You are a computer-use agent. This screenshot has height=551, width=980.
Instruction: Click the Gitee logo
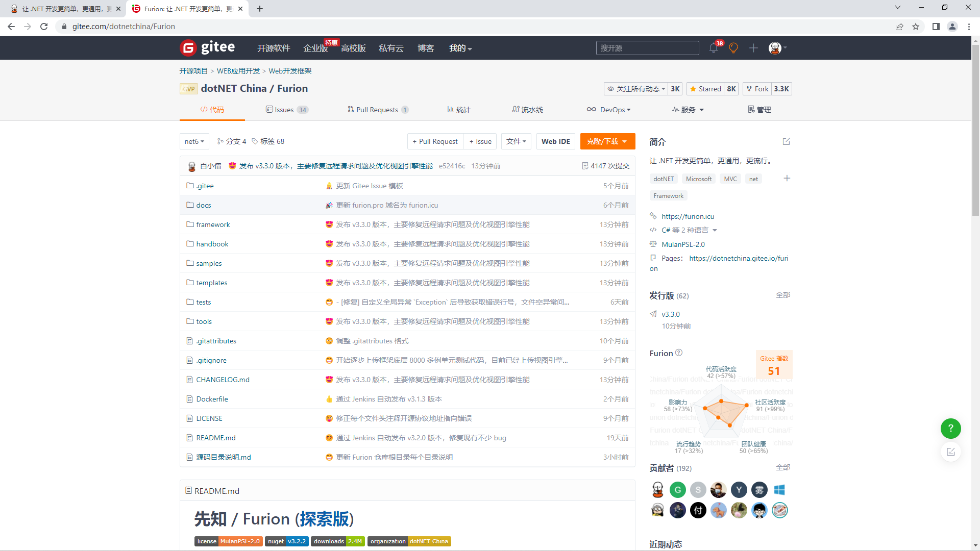[208, 48]
